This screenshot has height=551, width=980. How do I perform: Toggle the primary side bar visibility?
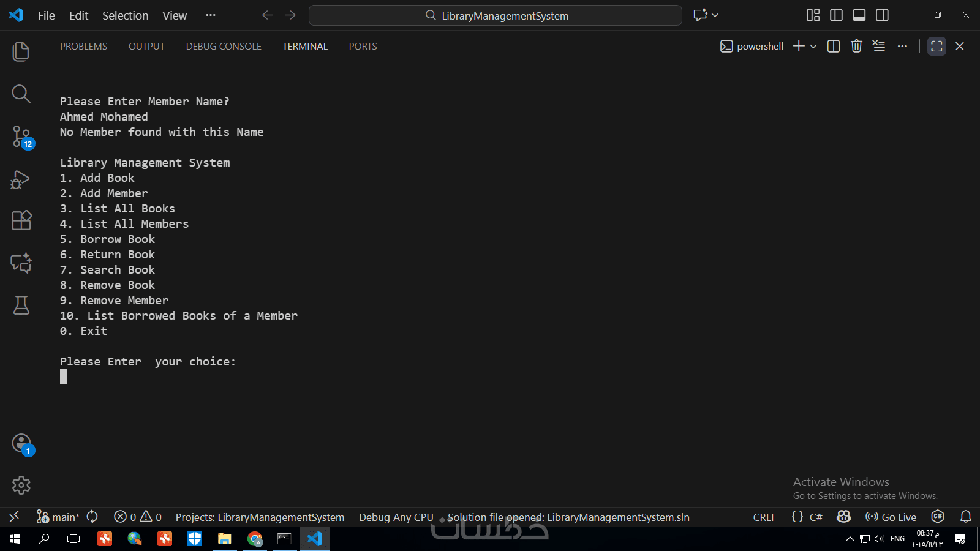click(x=836, y=15)
